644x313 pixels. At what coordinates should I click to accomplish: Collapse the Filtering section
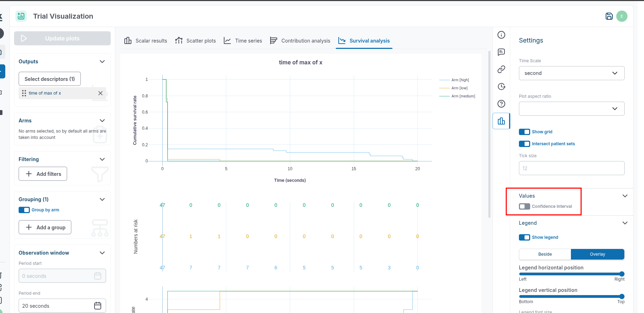(x=102, y=159)
